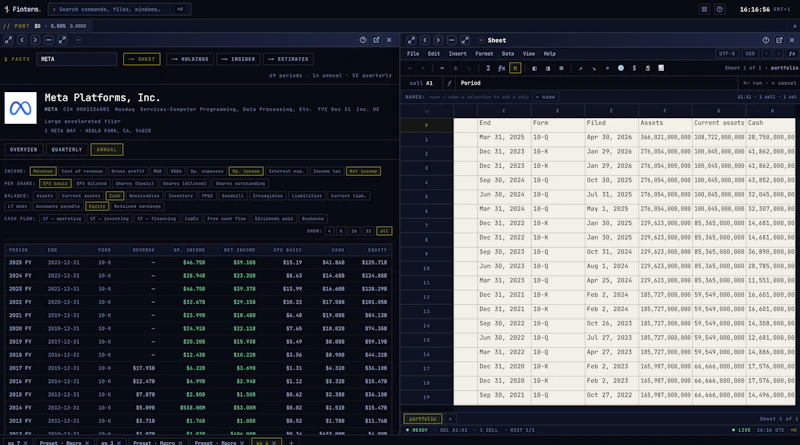Click the layout grid icon in top bar

[x=704, y=9]
